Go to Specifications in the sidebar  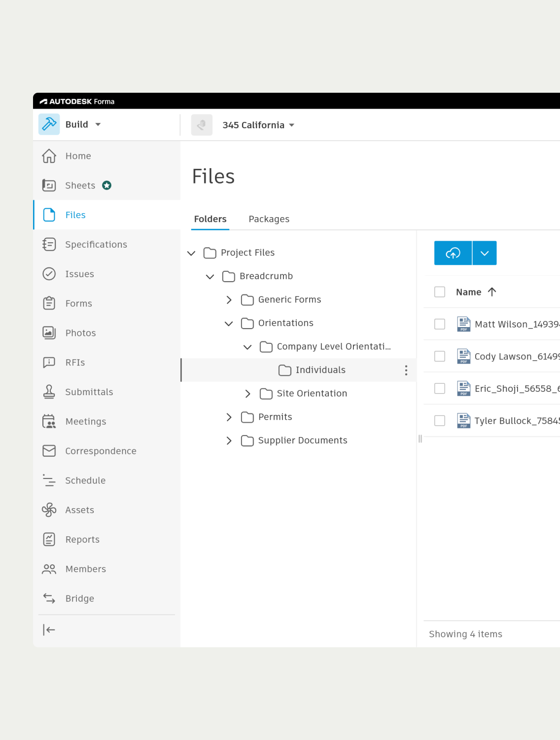[x=106, y=244]
